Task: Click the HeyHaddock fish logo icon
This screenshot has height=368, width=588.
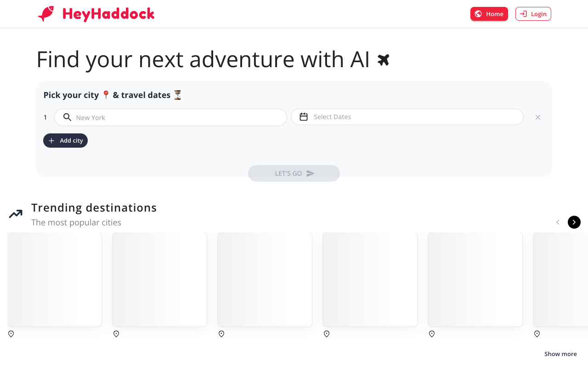Action: click(46, 14)
